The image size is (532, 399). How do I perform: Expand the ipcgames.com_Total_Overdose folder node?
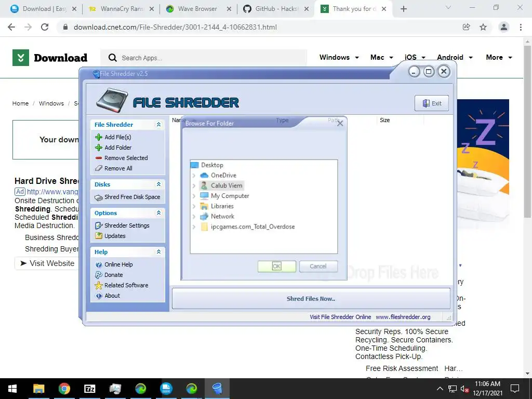[194, 227]
